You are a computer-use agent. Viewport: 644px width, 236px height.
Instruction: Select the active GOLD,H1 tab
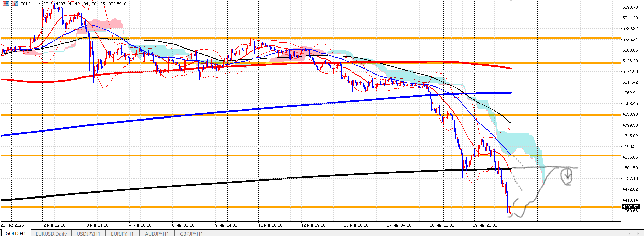(x=16, y=233)
